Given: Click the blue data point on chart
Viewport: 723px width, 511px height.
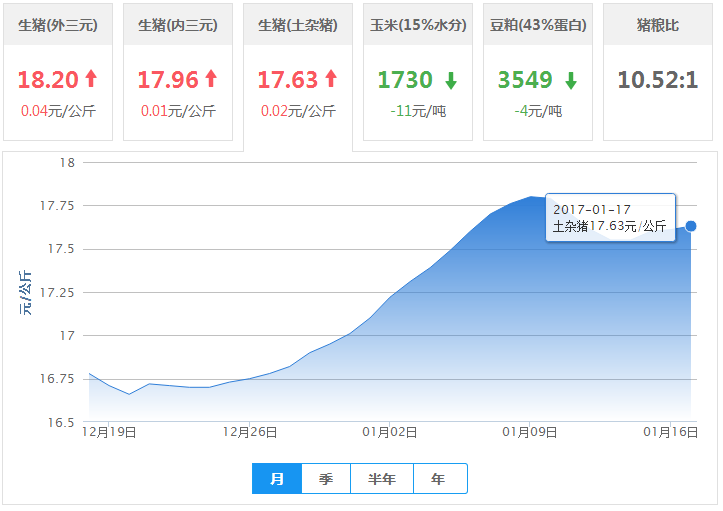Looking at the screenshot, I should click(x=691, y=226).
